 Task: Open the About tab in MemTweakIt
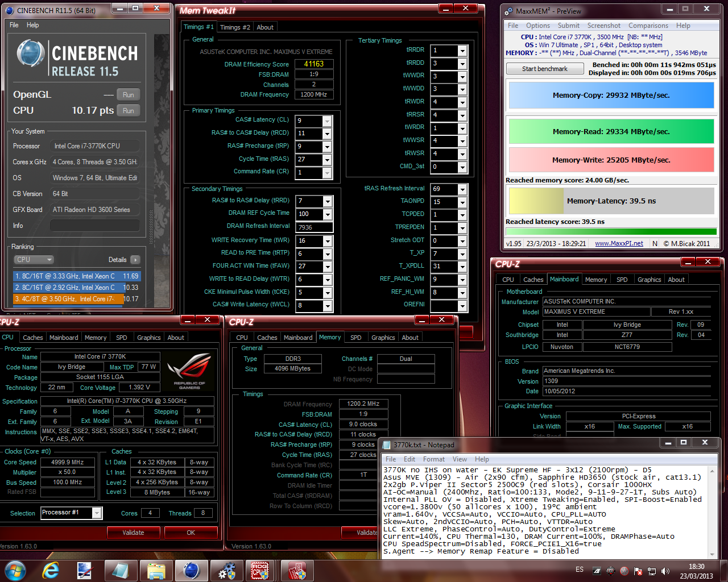tap(265, 27)
